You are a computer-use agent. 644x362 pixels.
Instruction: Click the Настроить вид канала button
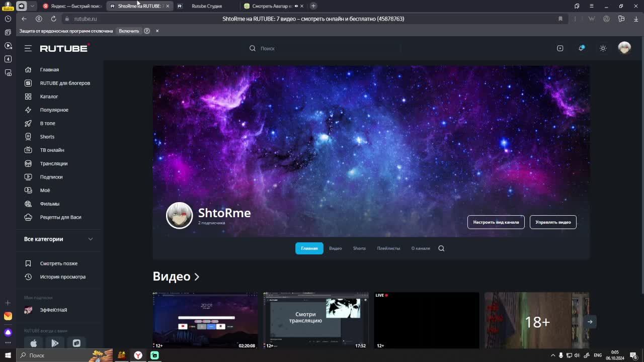(496, 222)
